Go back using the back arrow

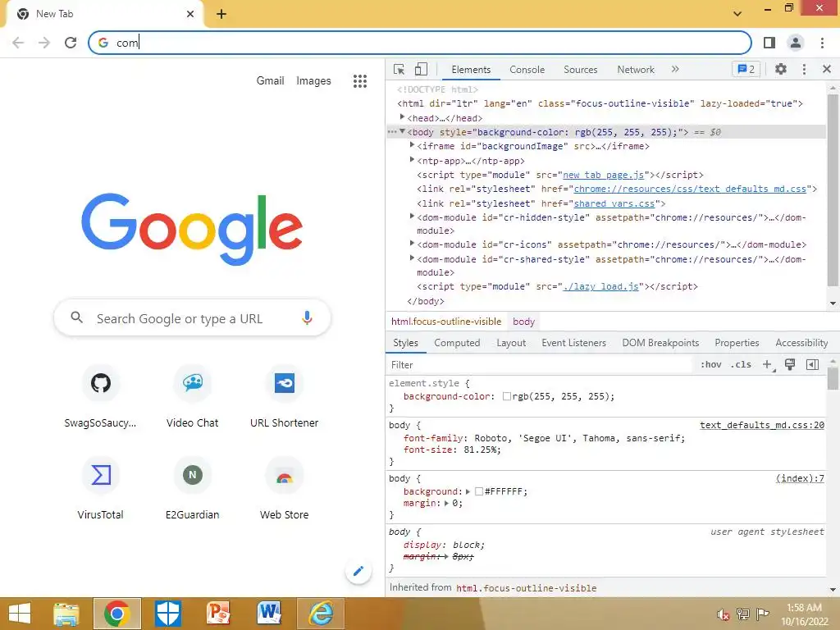18,43
